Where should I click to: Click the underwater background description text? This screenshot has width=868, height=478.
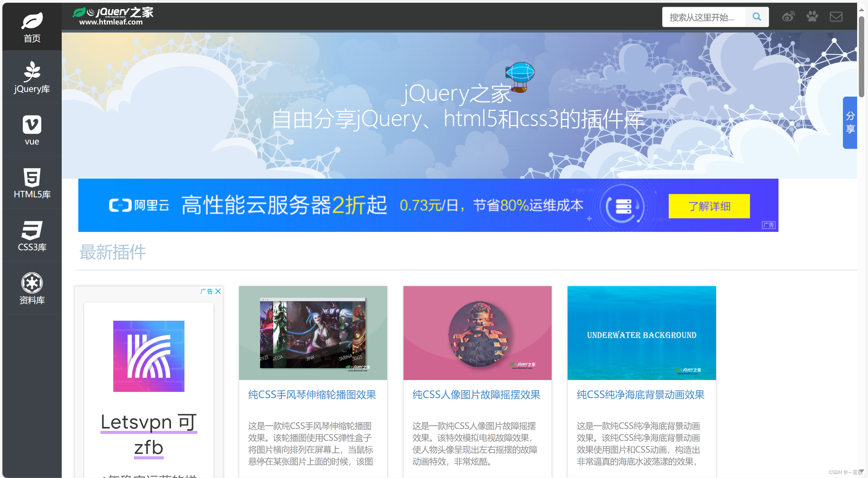pyautogui.click(x=639, y=444)
